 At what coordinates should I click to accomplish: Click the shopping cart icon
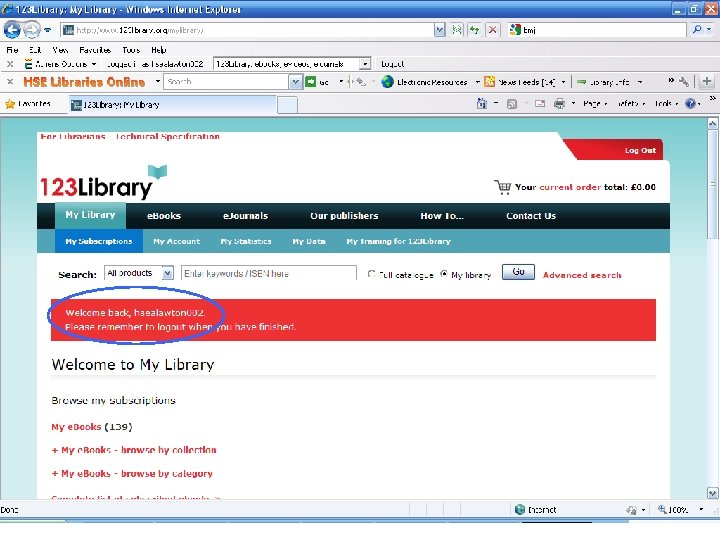(502, 187)
